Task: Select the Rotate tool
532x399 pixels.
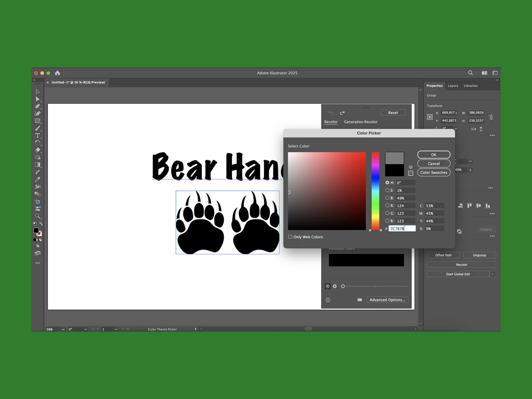Action: (38, 143)
